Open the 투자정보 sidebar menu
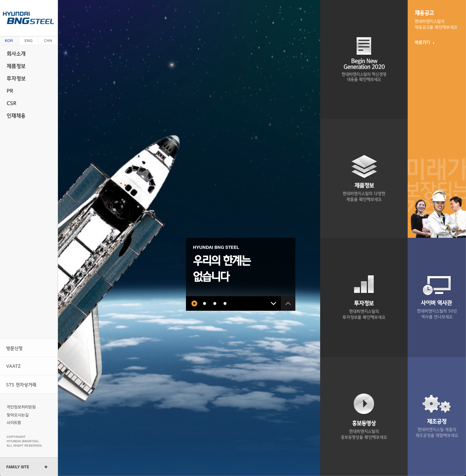 pyautogui.click(x=16, y=78)
